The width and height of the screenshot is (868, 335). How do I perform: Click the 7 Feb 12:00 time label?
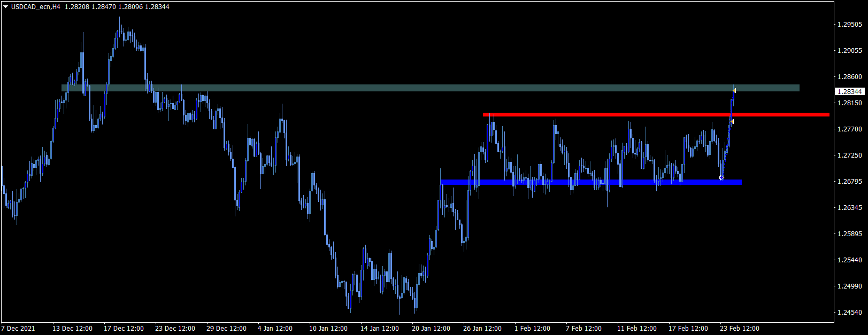[583, 329]
